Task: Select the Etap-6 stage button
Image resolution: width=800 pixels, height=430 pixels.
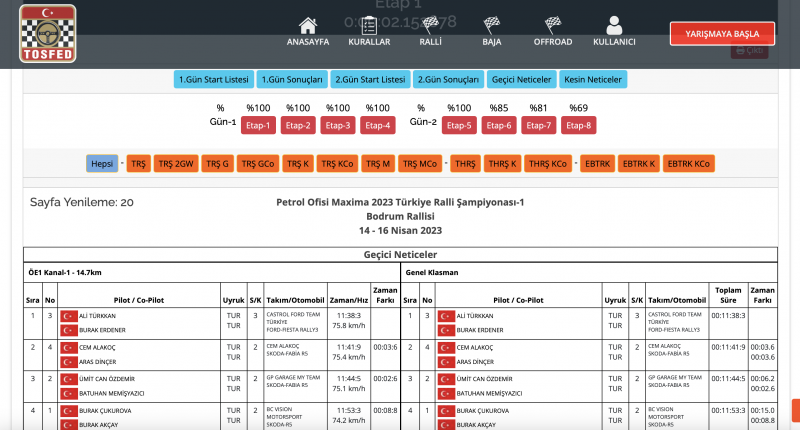Action: 498,125
